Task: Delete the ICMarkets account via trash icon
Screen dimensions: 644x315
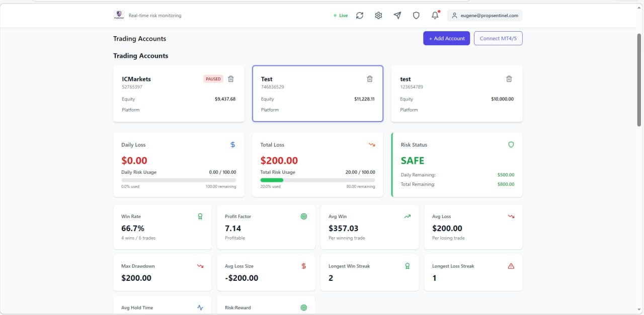Action: pyautogui.click(x=231, y=79)
